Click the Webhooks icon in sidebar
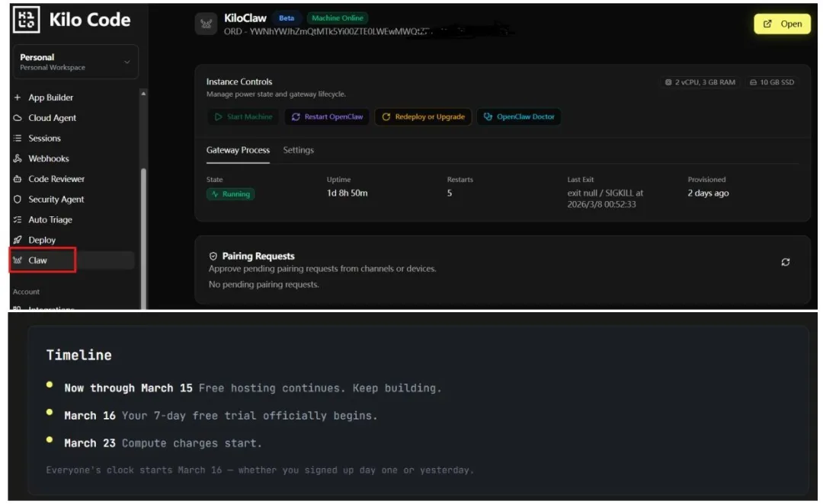 pos(18,158)
